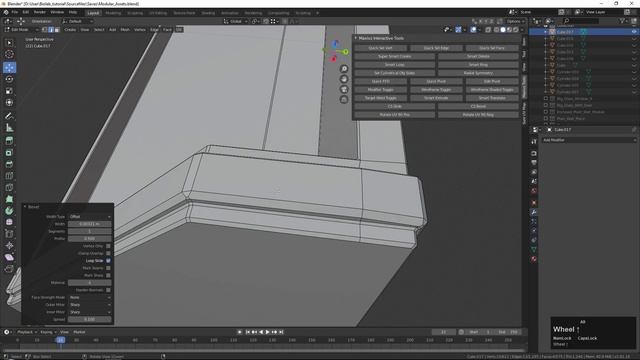Click the Select Box tool at toolbar top
The width and height of the screenshot is (640, 360).
(9, 42)
